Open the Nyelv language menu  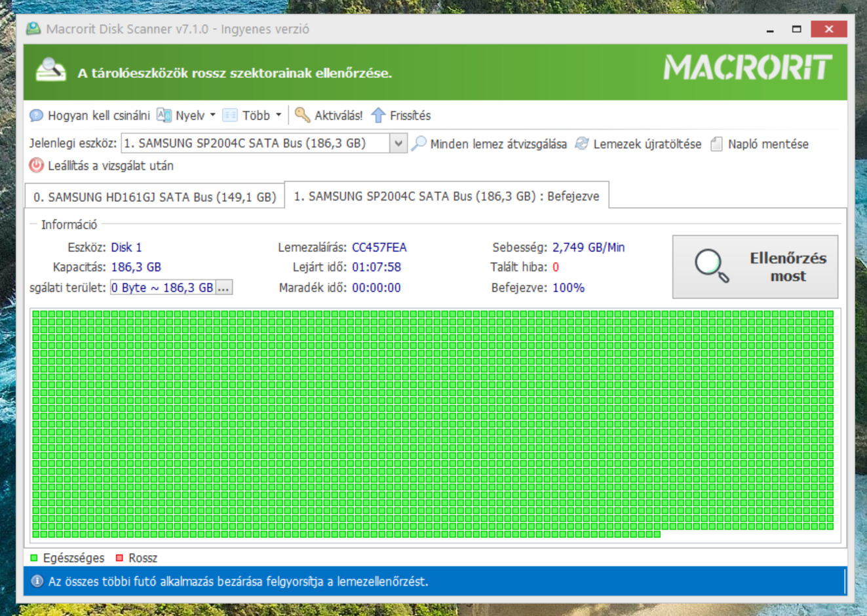(195, 116)
